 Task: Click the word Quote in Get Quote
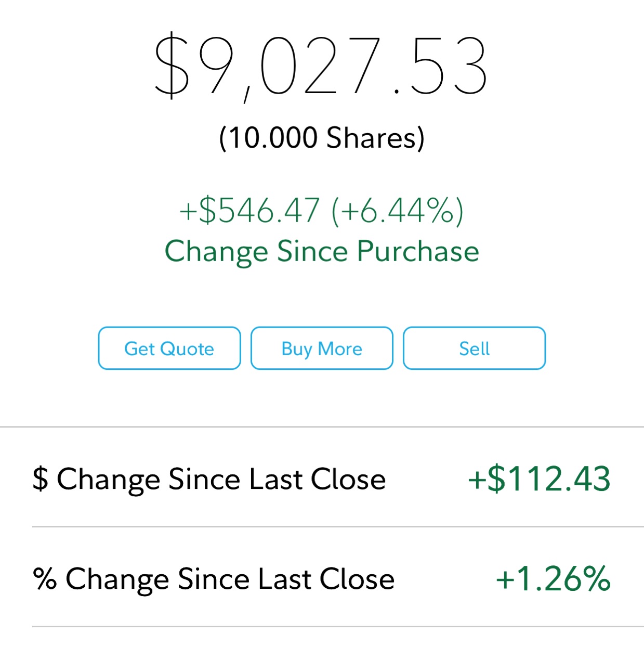(x=187, y=349)
